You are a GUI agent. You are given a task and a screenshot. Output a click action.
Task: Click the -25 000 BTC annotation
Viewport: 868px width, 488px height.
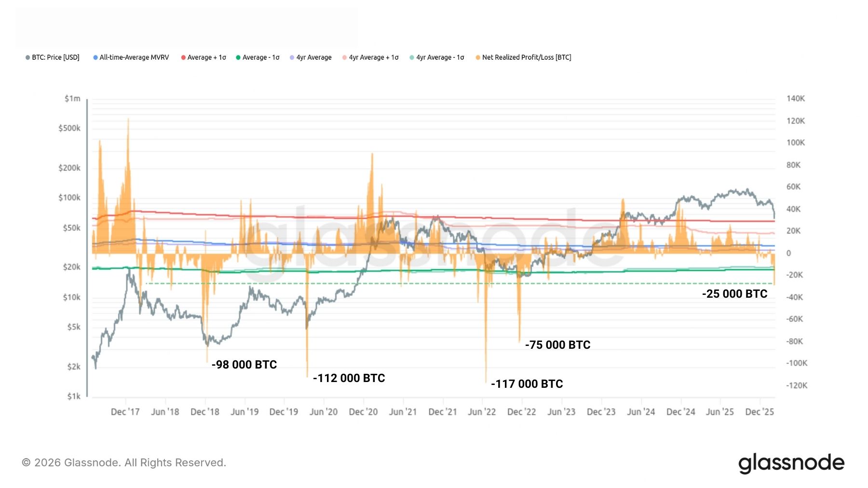pos(734,294)
